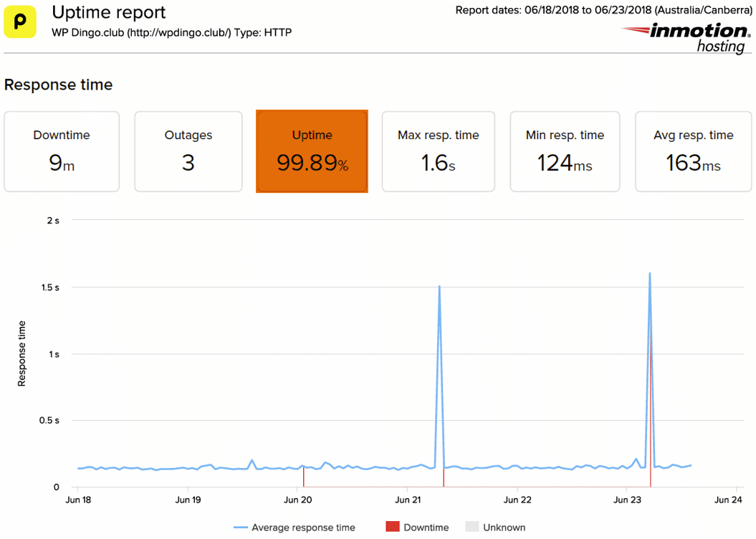756x539 pixels.
Task: Select the orange Uptime 99.89% card
Action: 312,151
